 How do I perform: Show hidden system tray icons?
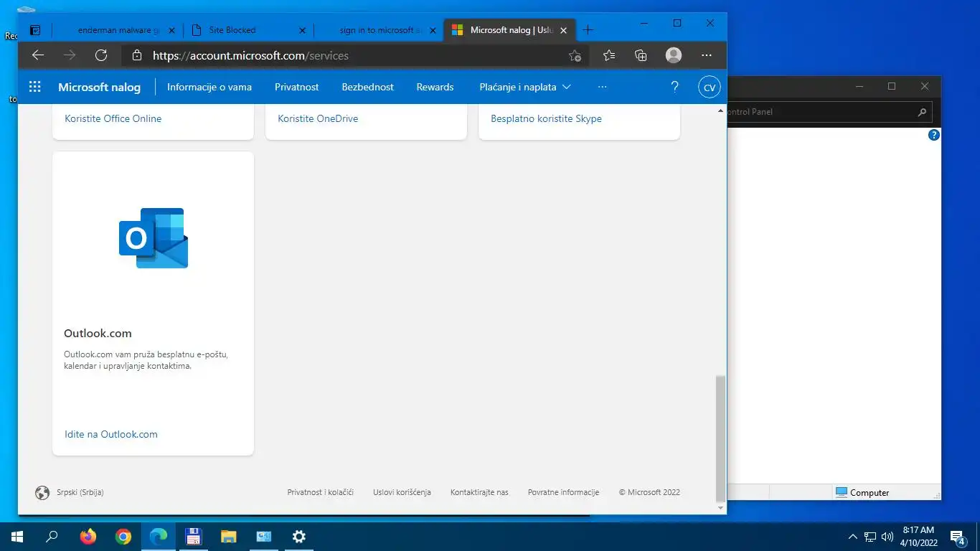tap(852, 536)
